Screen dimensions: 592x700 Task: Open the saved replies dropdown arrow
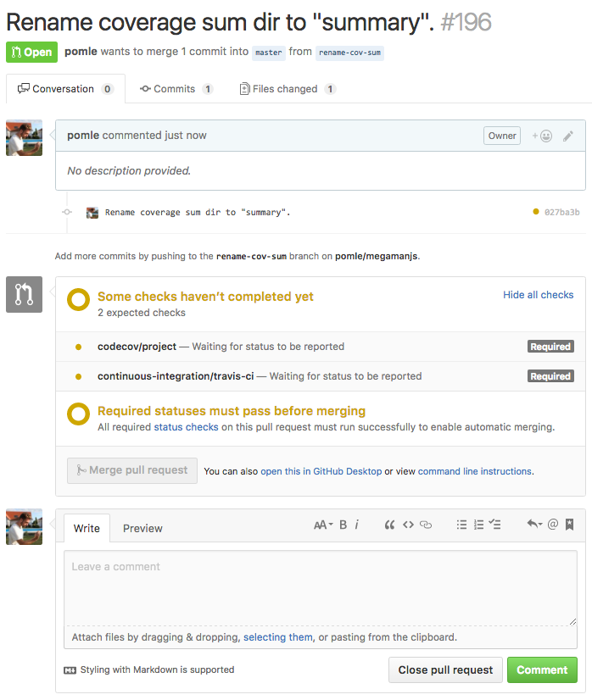(534, 524)
